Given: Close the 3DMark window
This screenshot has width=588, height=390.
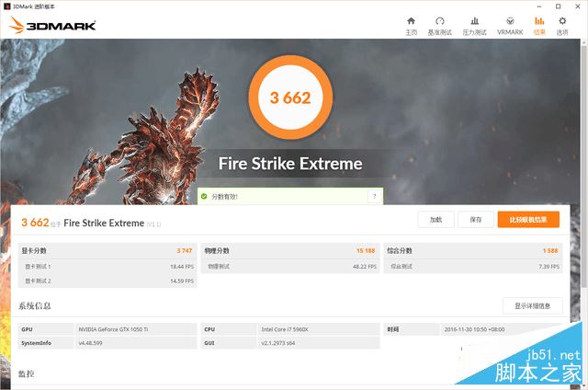Looking at the screenshot, I should (578, 6).
